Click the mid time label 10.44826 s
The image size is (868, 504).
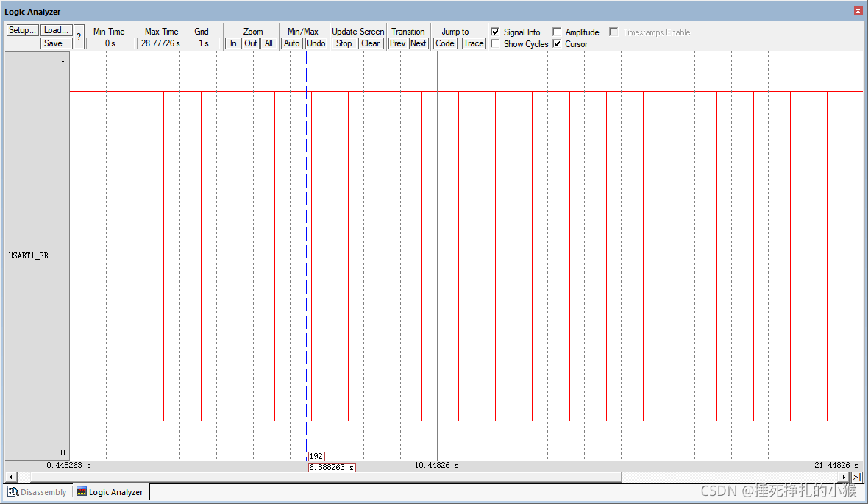point(437,465)
